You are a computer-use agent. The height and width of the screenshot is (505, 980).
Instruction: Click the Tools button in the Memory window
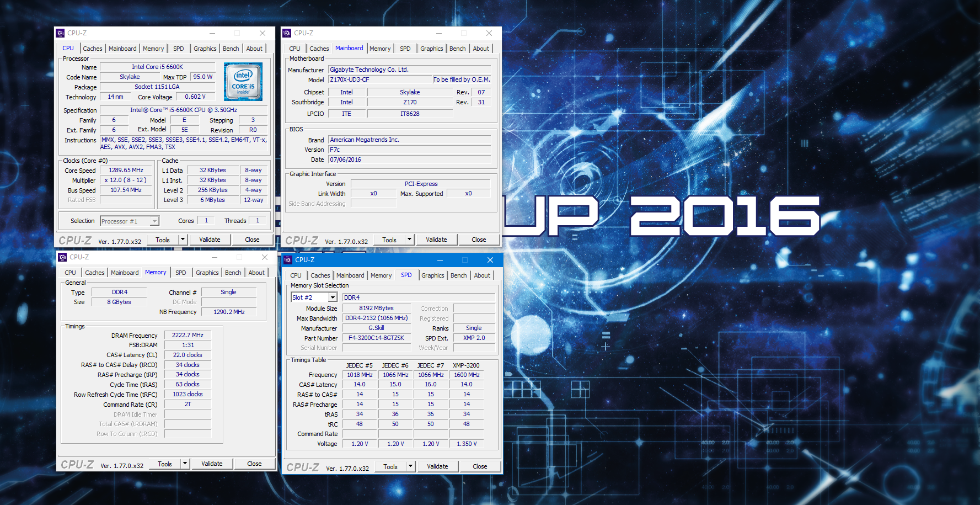(165, 464)
